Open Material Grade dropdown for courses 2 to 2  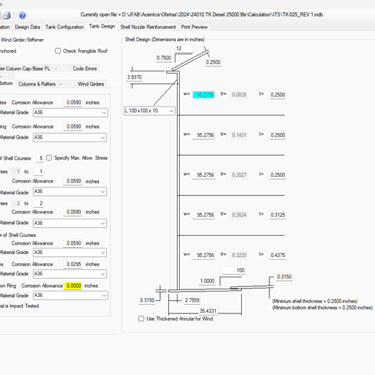(70, 223)
